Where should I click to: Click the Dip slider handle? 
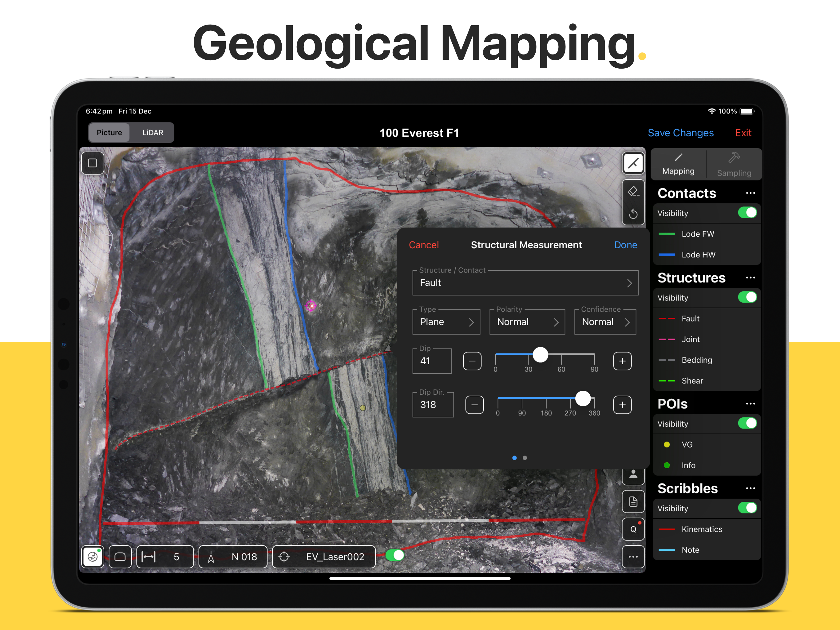540,354
